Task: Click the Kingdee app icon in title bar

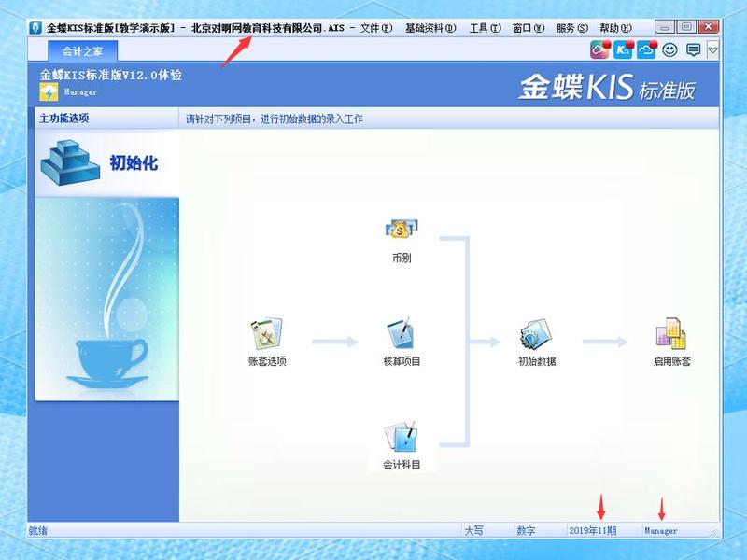Action: click(35, 28)
